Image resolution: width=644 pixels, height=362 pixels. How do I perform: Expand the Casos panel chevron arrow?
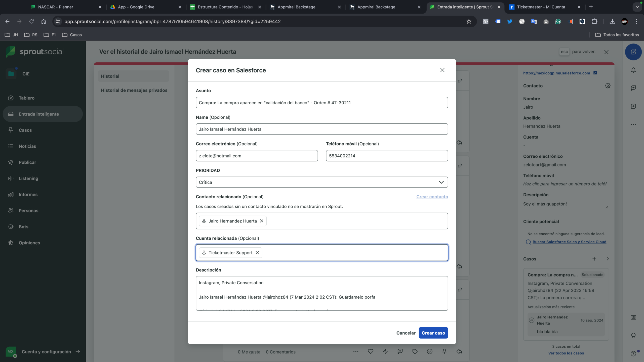point(608,259)
